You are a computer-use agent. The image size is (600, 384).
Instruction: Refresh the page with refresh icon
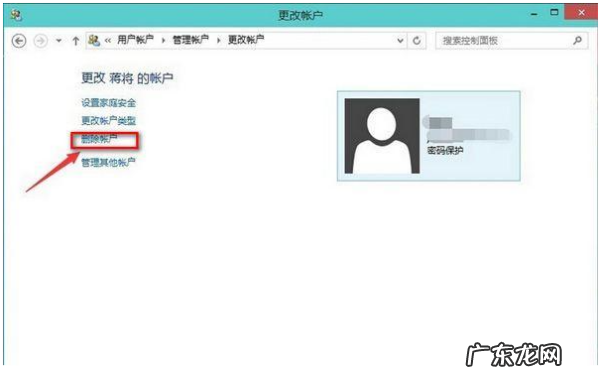click(417, 40)
